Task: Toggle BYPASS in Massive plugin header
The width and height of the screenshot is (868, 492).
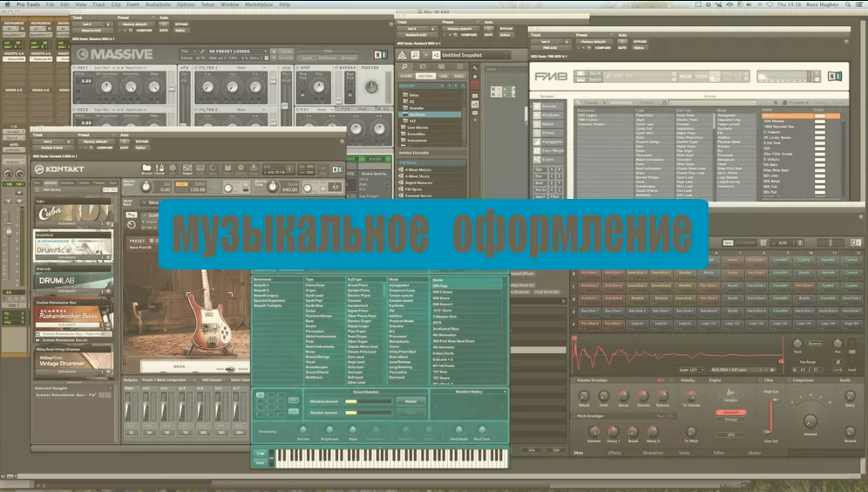Action: click(x=182, y=24)
